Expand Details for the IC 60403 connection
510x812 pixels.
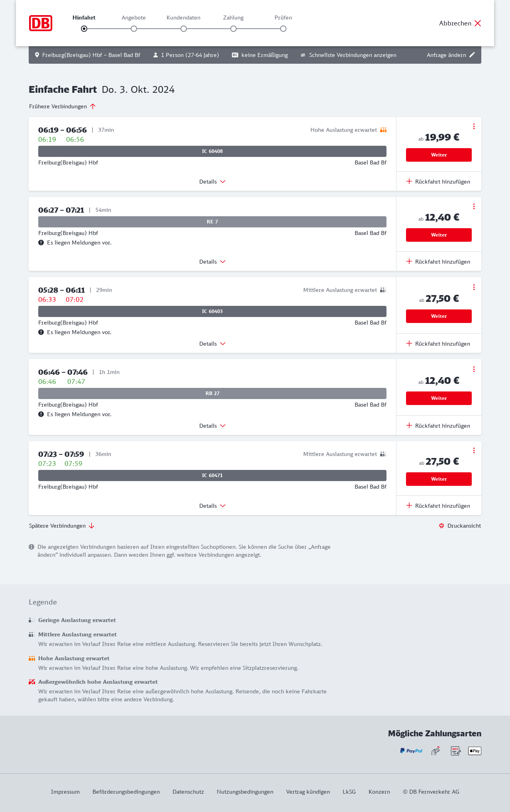(212, 344)
